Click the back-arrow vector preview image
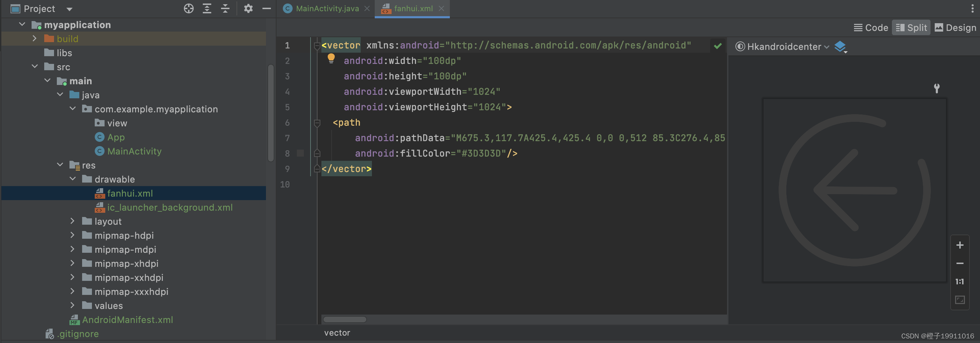This screenshot has width=980, height=343. click(854, 190)
